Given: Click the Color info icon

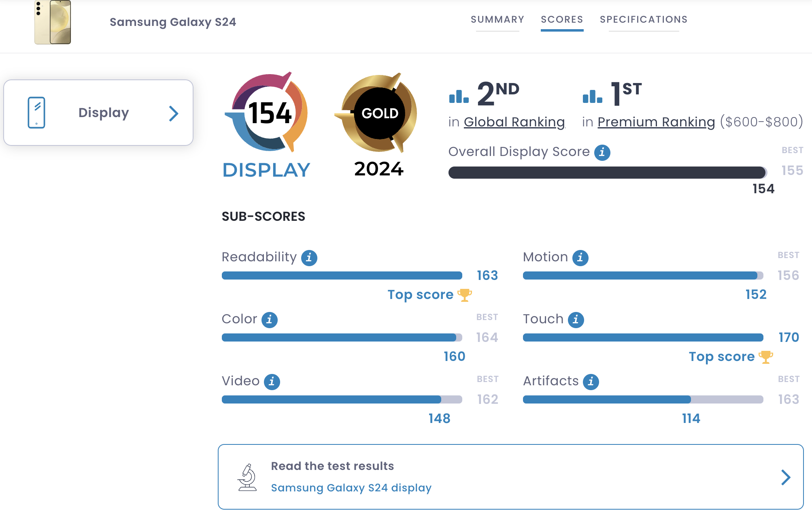Looking at the screenshot, I should coord(269,320).
